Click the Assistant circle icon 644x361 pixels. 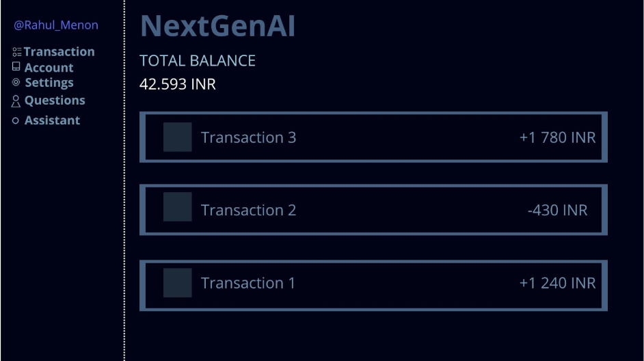(x=16, y=120)
